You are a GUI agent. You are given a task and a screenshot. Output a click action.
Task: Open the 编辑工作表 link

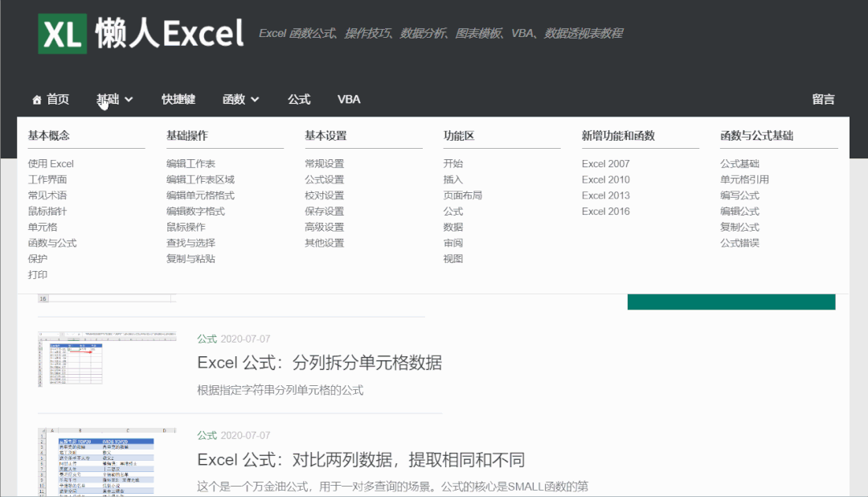pyautogui.click(x=191, y=163)
